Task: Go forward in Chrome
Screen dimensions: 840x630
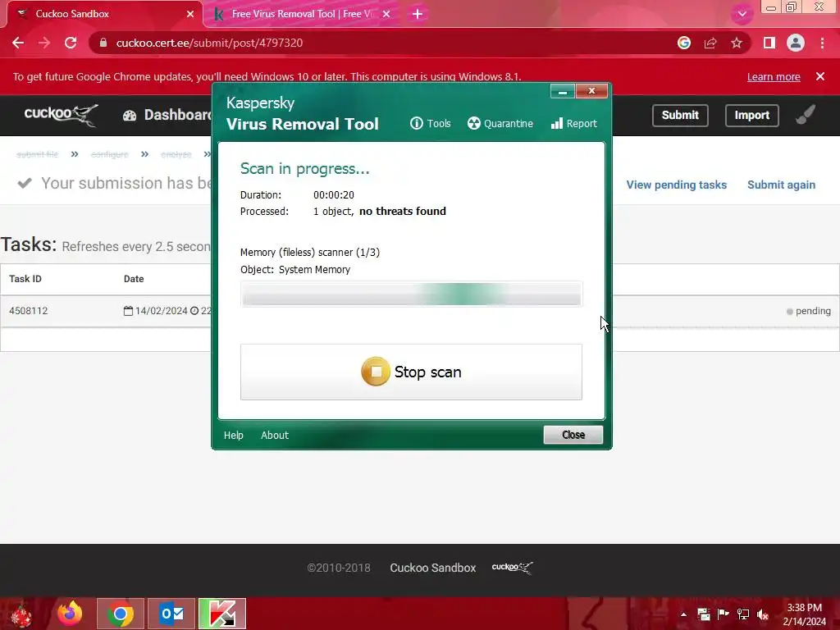Action: [44, 43]
